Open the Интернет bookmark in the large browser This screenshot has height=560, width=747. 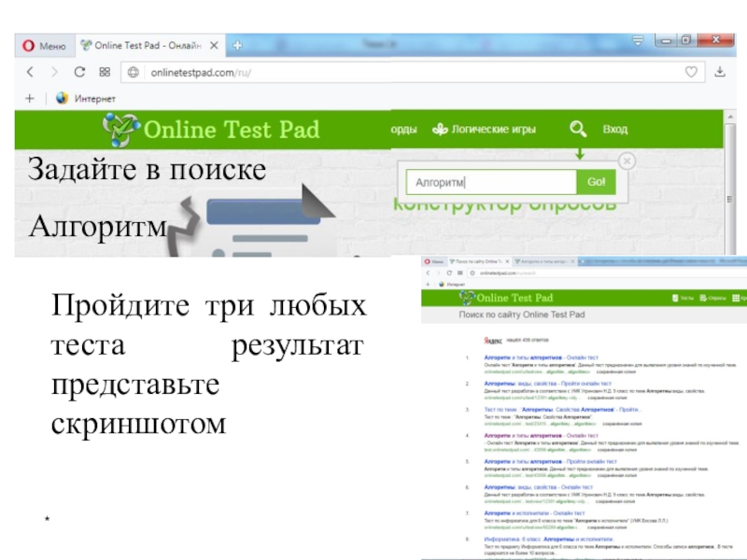(x=85, y=99)
